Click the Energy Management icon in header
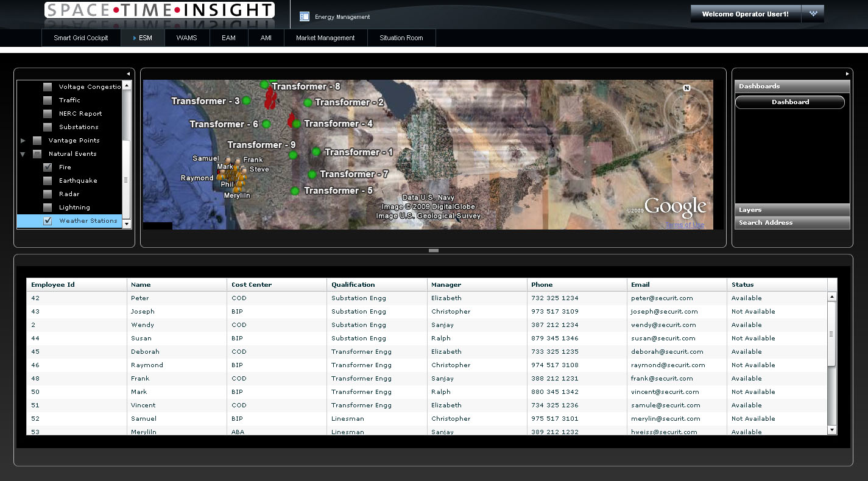Image resolution: width=868 pixels, height=481 pixels. pyautogui.click(x=305, y=16)
